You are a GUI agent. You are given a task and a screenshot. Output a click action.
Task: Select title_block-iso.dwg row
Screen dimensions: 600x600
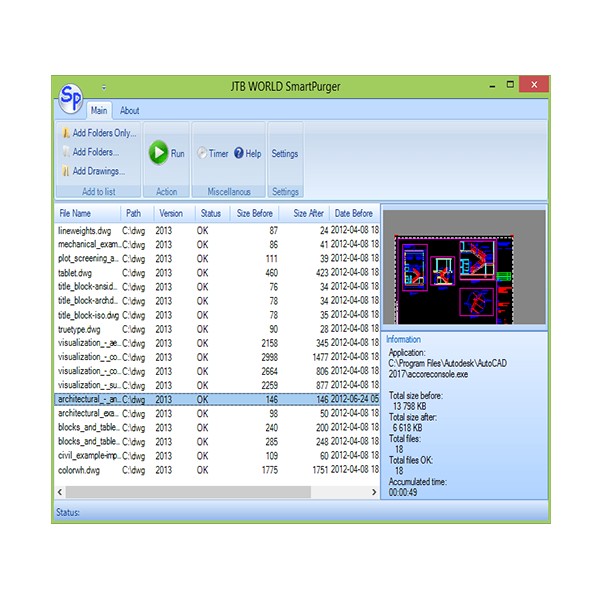(x=217, y=315)
